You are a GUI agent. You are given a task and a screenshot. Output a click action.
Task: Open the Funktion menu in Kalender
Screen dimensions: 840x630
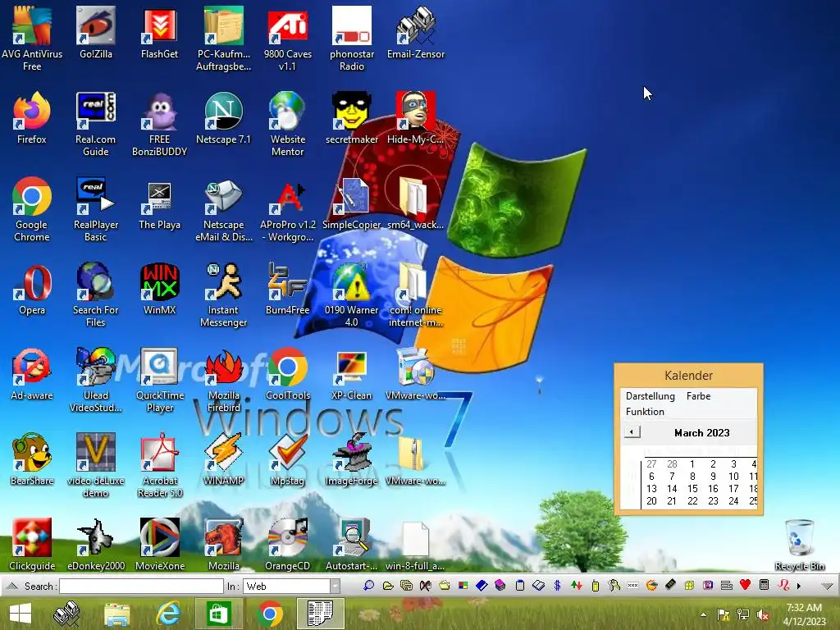[645, 412]
